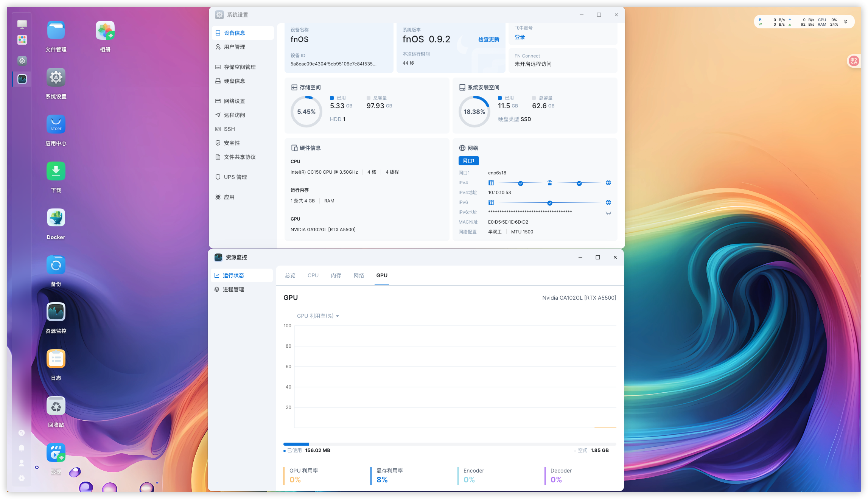This screenshot has width=868, height=499.
Task: Open 网络设置 in settings sidebar
Action: [243, 101]
